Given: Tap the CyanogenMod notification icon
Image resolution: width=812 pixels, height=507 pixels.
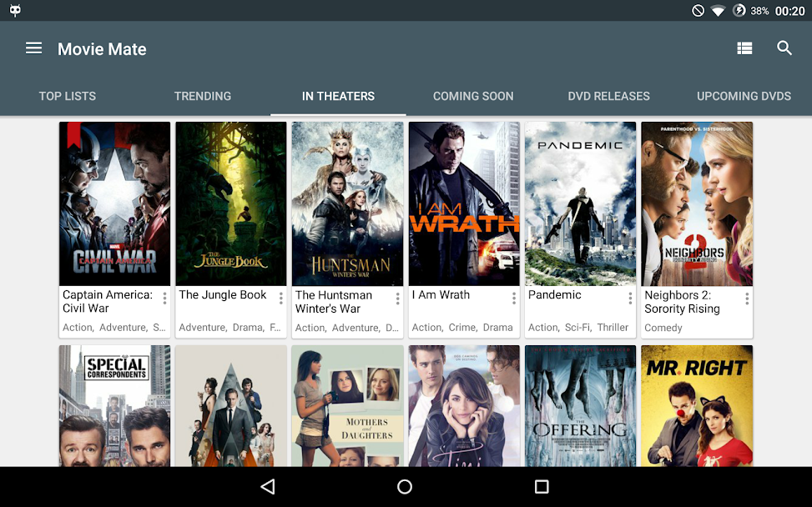Looking at the screenshot, I should tap(15, 10).
